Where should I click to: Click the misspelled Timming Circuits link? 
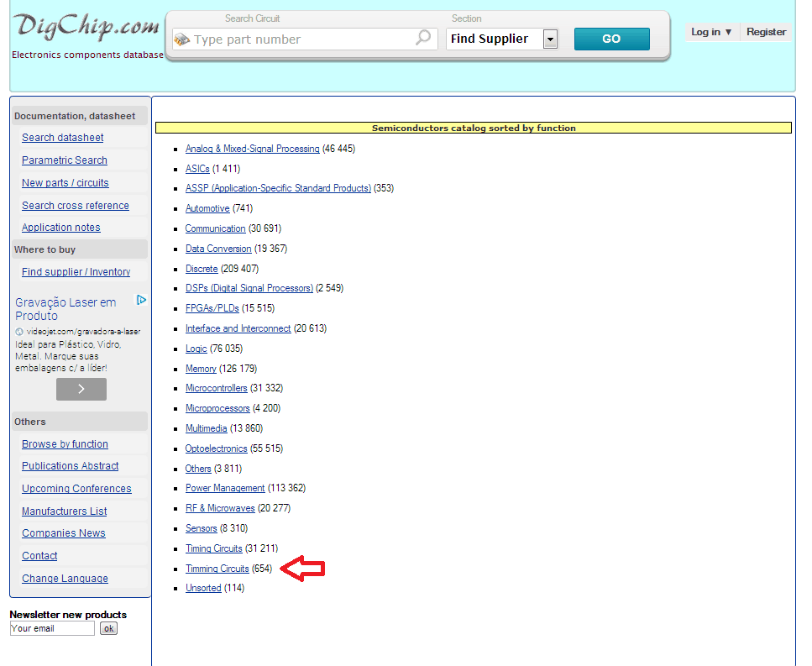[x=217, y=569]
